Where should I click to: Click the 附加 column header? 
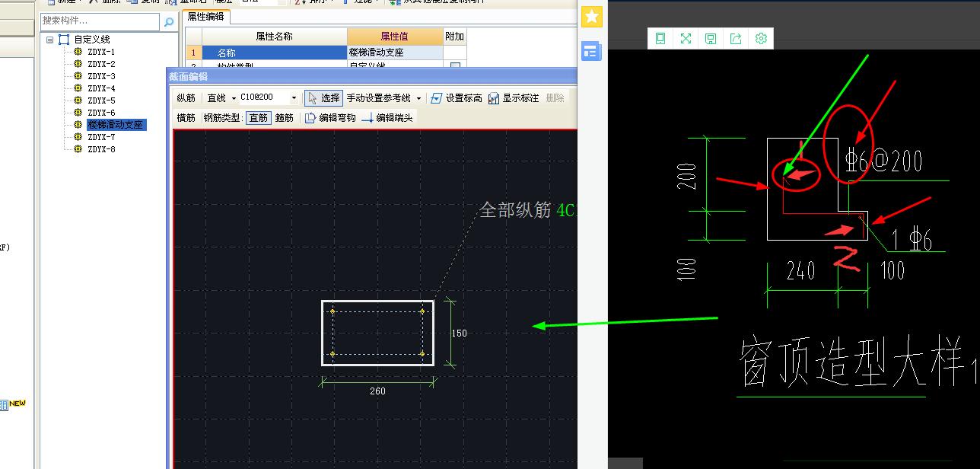454,37
